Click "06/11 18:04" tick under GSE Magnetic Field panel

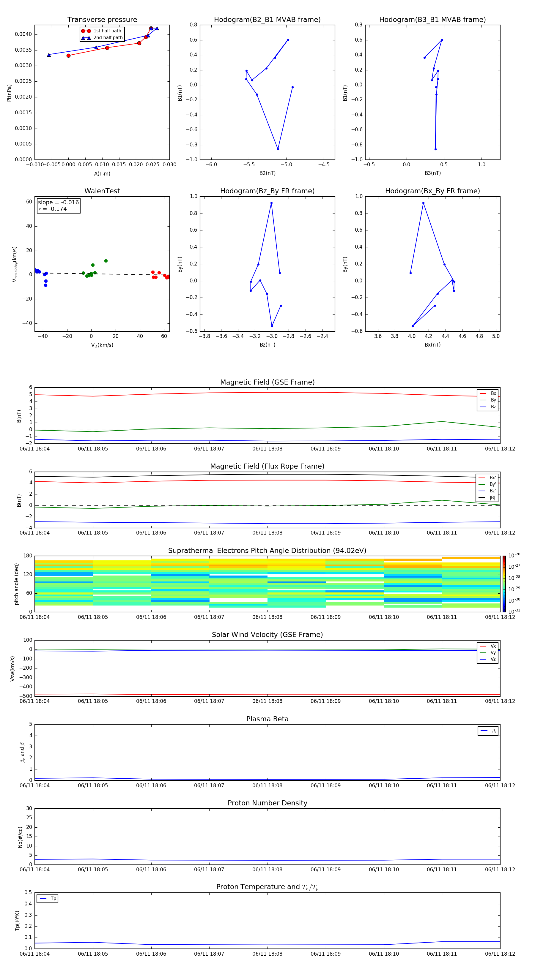[35, 449]
